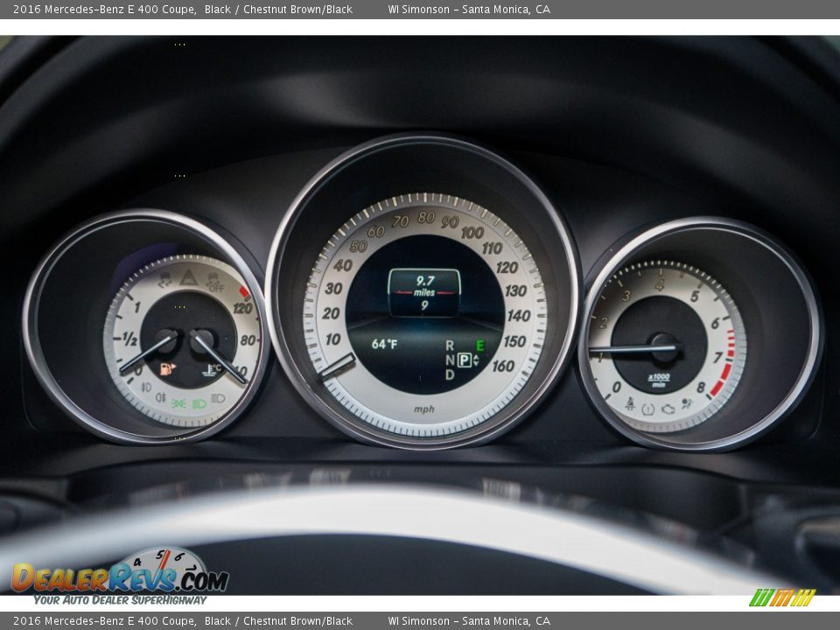This screenshot has height=630, width=840.
Task: Toggle the green E eco indicator
Action: (479, 345)
